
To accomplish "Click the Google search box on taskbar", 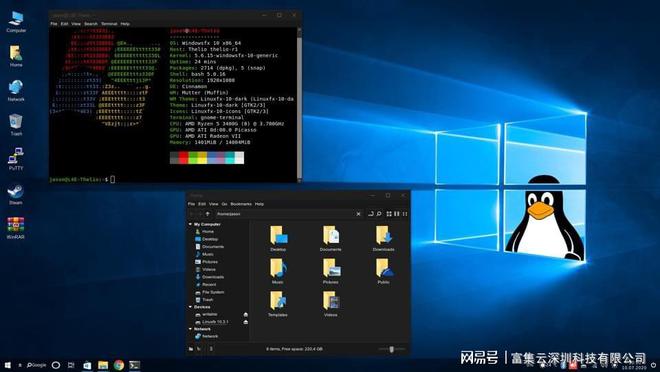I will click(36, 365).
